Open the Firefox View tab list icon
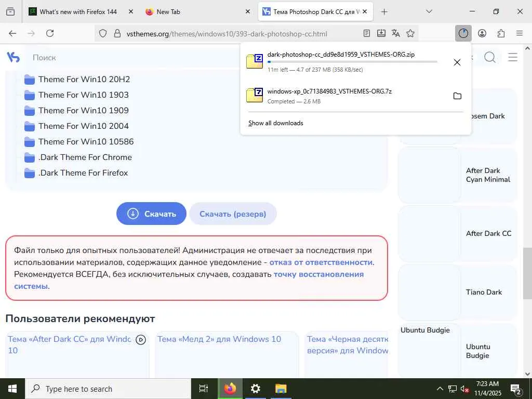 tap(10, 11)
